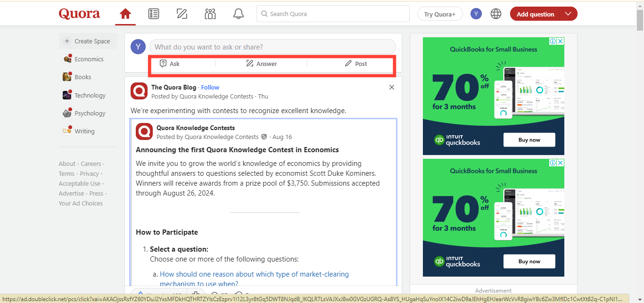This screenshot has height=303, width=644.
Task: Click the Search Quora field
Action: click(333, 14)
